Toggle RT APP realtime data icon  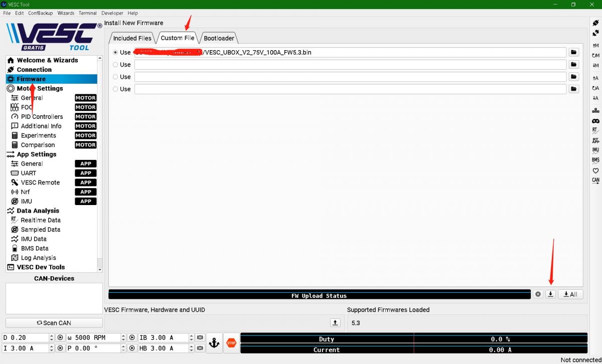[595, 140]
